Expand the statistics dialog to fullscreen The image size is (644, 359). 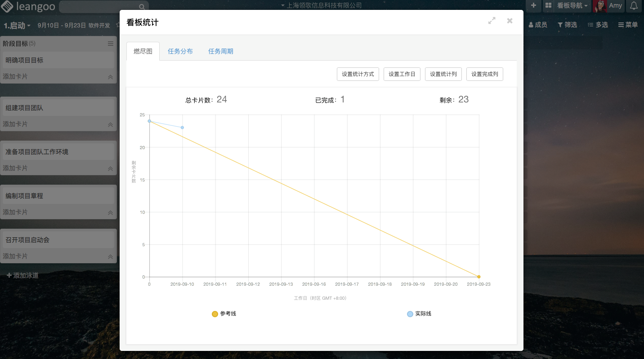[492, 21]
